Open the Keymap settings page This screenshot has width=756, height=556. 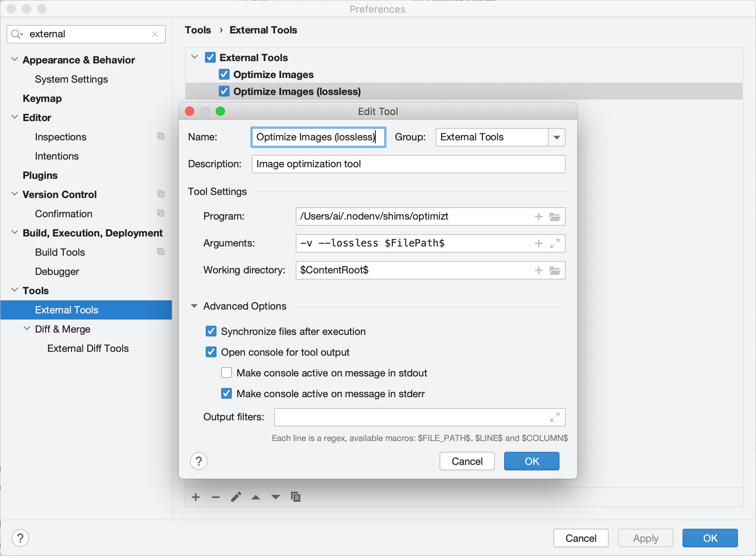pyautogui.click(x=42, y=98)
